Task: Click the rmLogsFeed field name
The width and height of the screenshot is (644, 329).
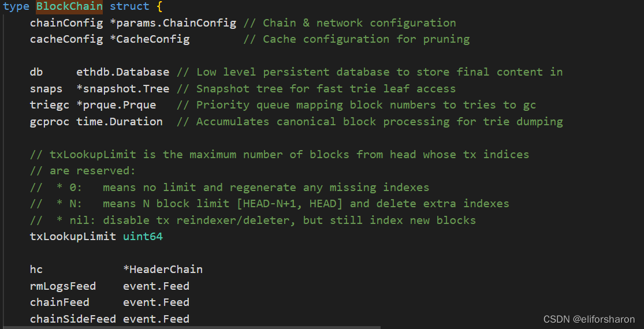Action: [x=63, y=286]
